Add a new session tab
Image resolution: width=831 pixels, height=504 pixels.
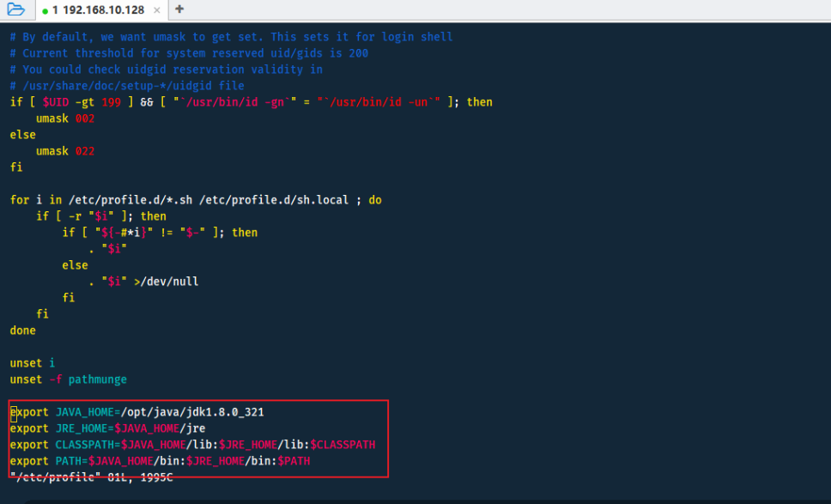click(x=179, y=9)
